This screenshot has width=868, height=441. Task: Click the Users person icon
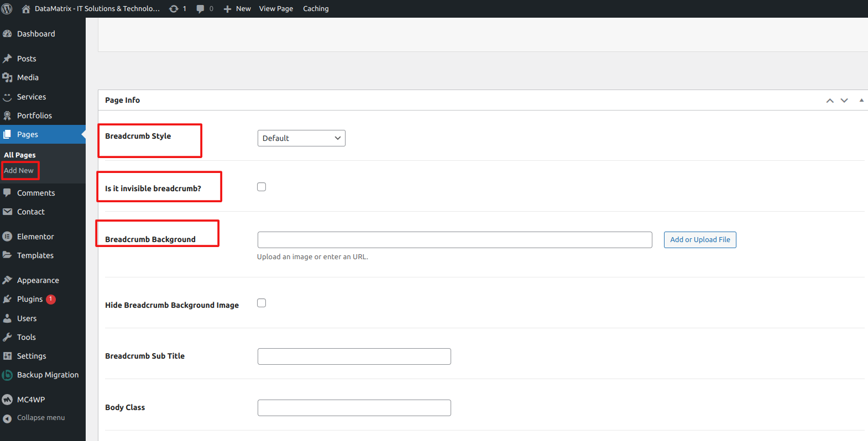click(7, 318)
